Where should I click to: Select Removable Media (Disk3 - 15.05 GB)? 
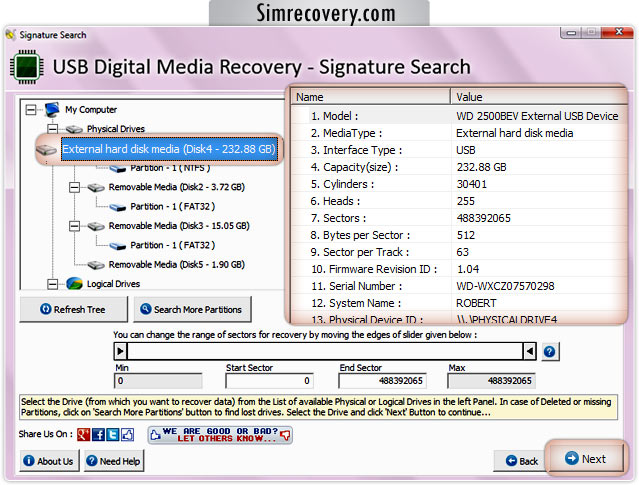tap(179, 226)
